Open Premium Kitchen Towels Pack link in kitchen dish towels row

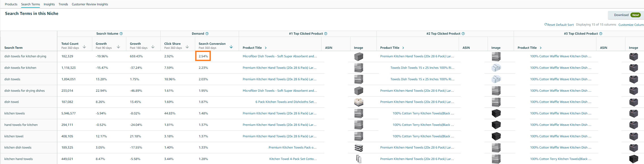pos(292,147)
